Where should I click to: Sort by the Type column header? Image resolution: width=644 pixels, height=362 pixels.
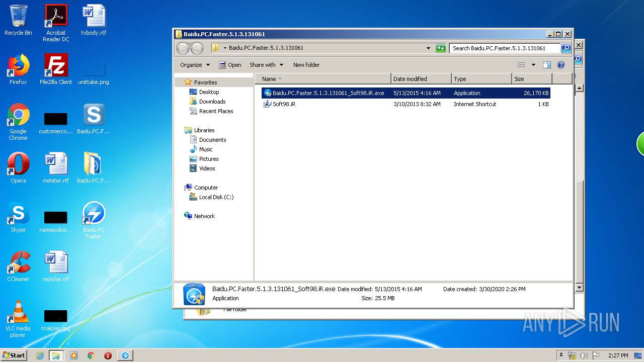pyautogui.click(x=481, y=79)
